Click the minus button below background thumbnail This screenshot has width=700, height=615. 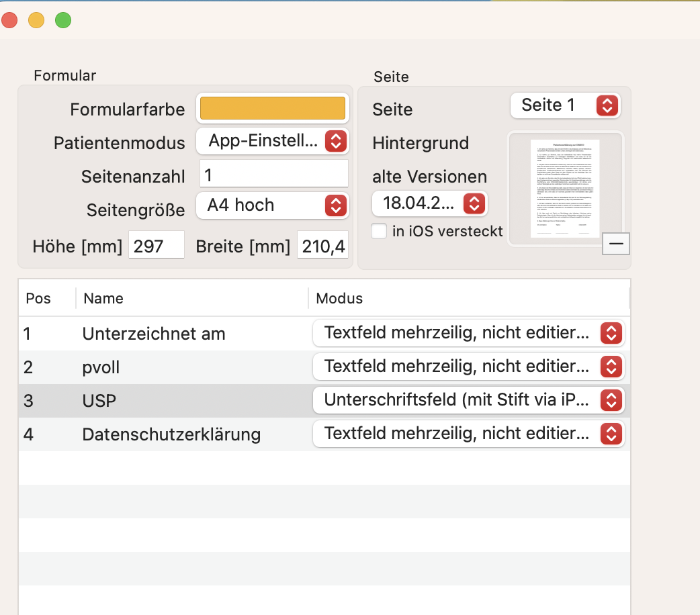[x=615, y=244]
